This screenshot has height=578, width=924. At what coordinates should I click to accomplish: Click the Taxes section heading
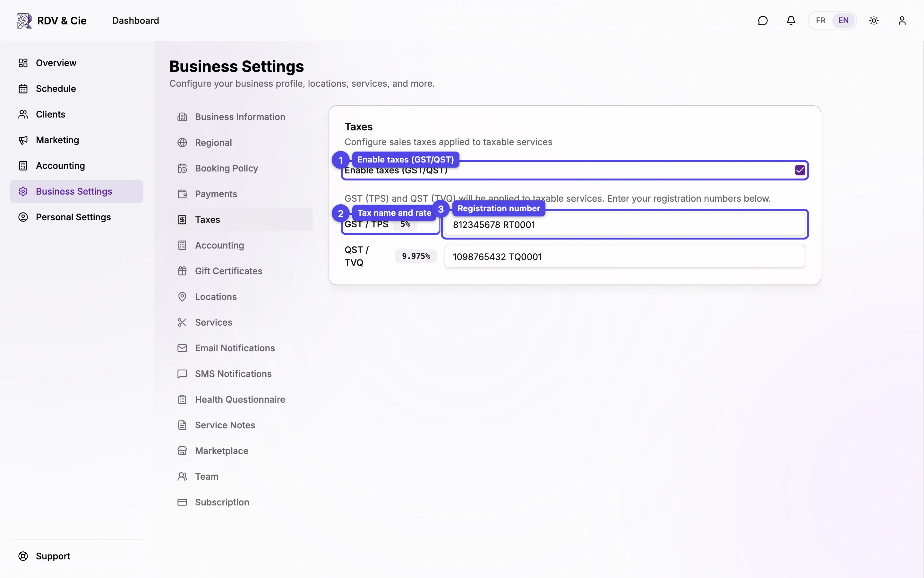pos(358,127)
